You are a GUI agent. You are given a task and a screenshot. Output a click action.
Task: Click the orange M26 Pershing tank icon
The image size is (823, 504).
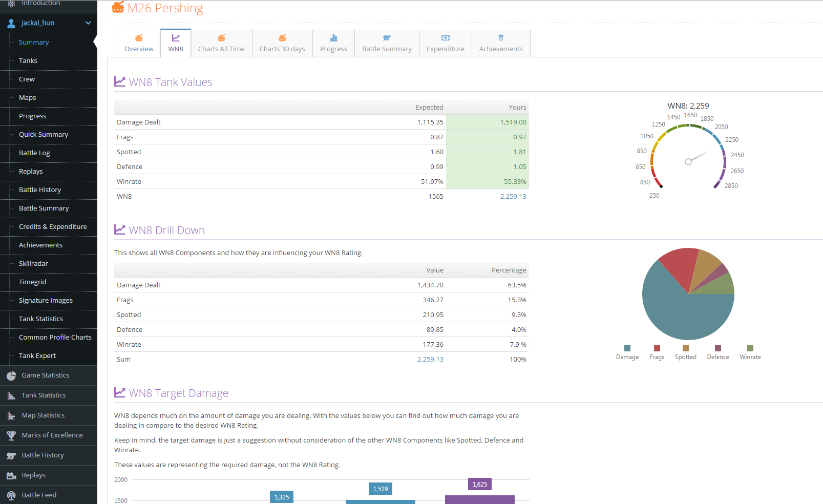click(x=118, y=8)
